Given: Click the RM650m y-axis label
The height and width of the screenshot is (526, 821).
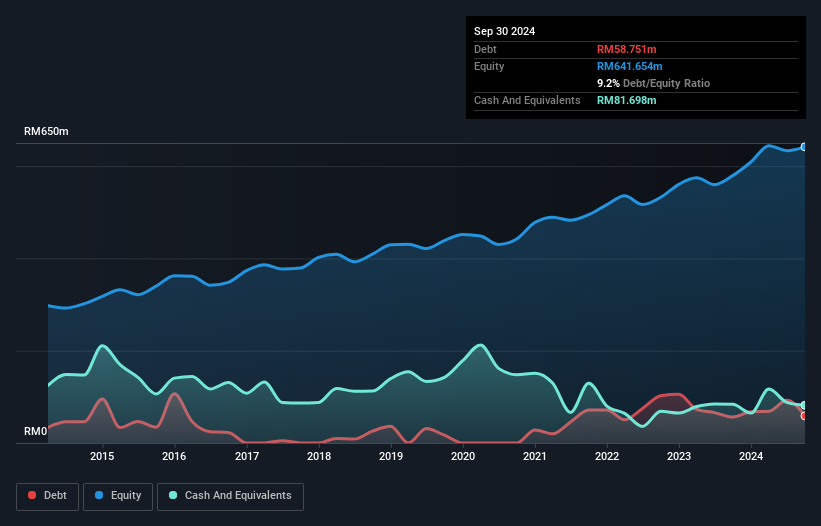Looking at the screenshot, I should point(46,131).
